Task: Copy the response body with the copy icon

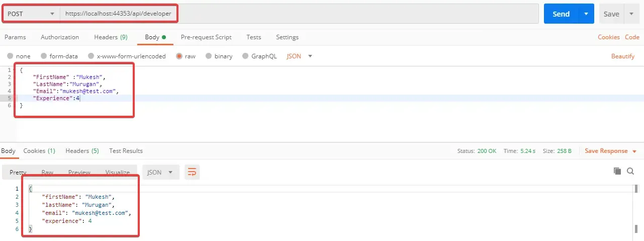Action: (x=617, y=171)
